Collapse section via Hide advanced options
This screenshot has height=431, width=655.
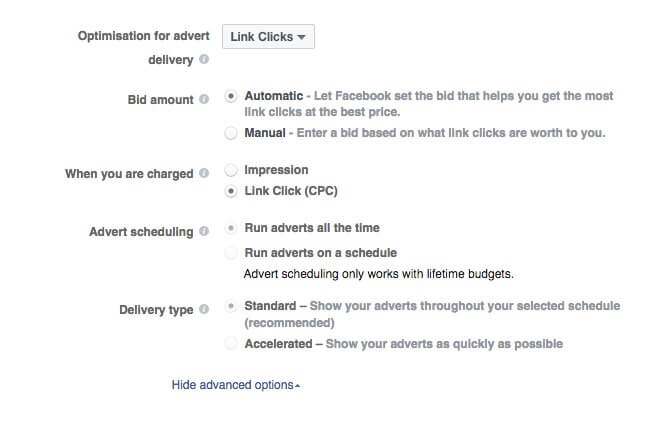tap(235, 385)
